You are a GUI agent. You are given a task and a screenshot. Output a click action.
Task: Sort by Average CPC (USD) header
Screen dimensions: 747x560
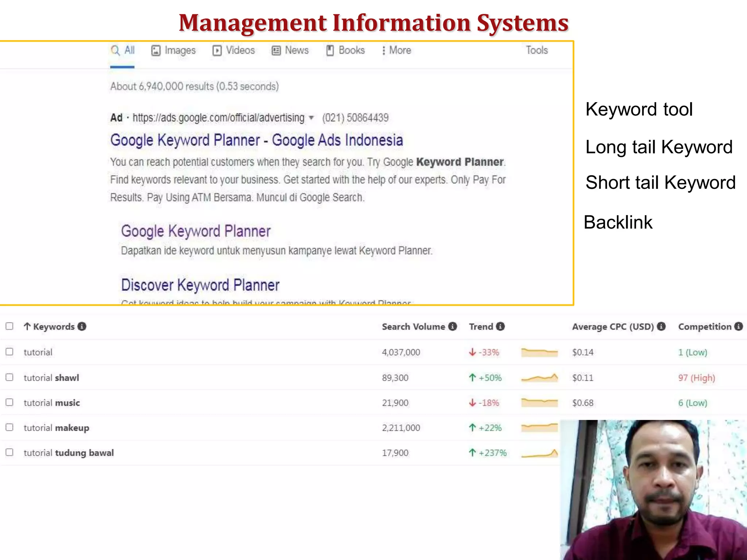613,327
